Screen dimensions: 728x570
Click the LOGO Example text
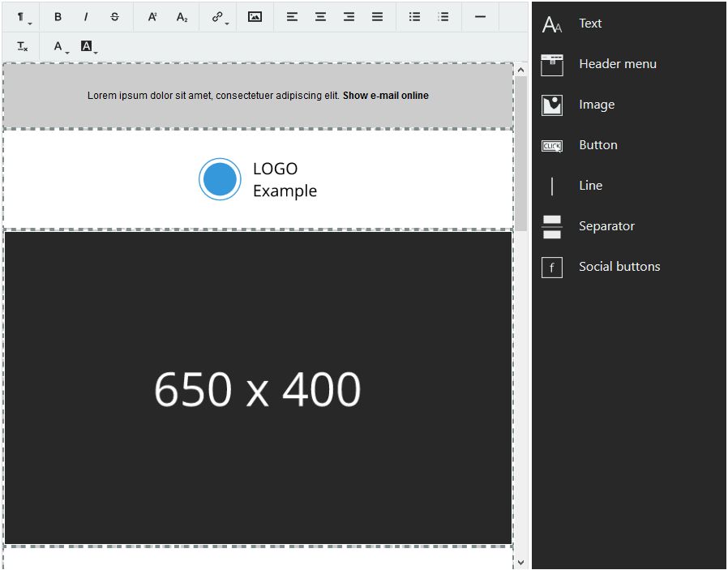tap(285, 180)
